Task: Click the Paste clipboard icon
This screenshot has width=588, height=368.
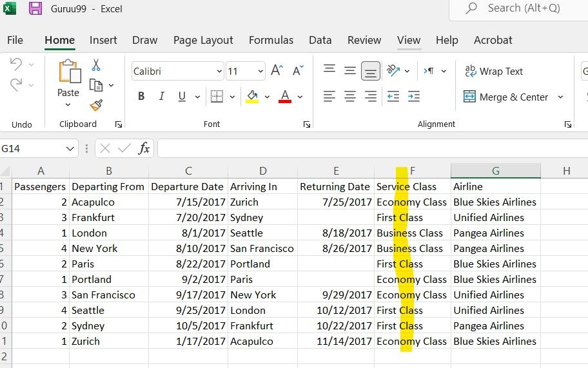Action: pyautogui.click(x=70, y=71)
